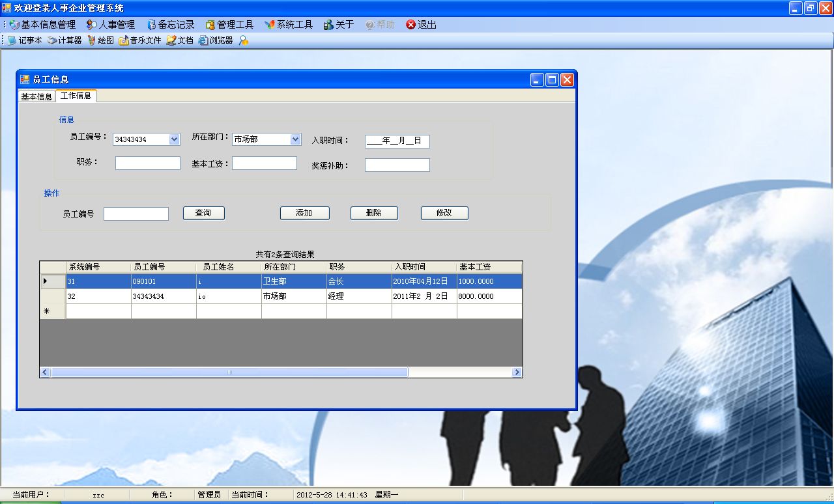The image size is (834, 504).
Task: Click the table scrollbar left arrow
Action: tap(45, 372)
